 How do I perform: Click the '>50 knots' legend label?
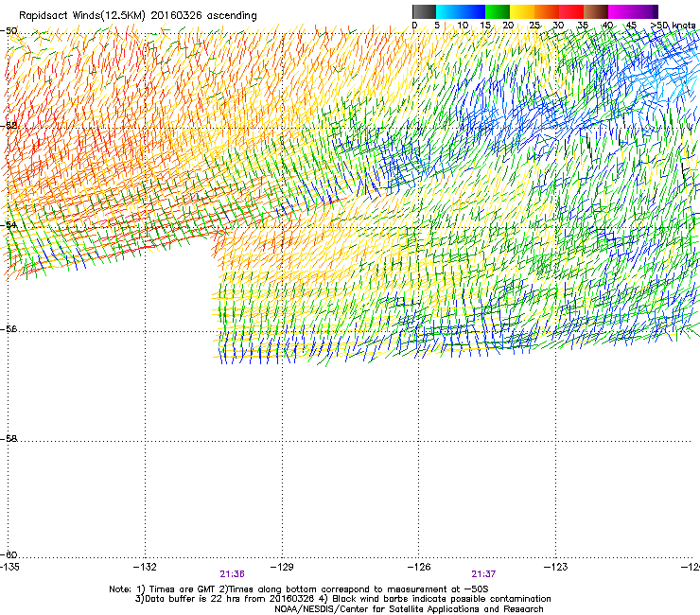coord(674,26)
